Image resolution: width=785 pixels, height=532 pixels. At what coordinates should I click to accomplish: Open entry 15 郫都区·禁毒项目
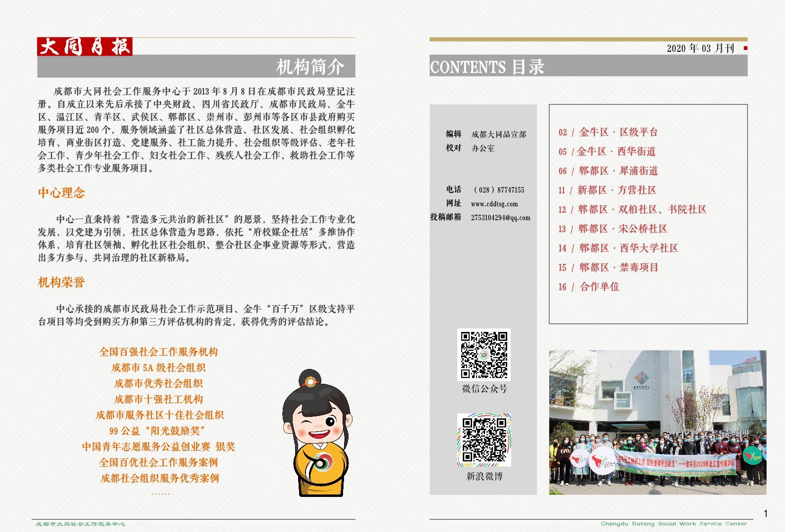coord(608,267)
